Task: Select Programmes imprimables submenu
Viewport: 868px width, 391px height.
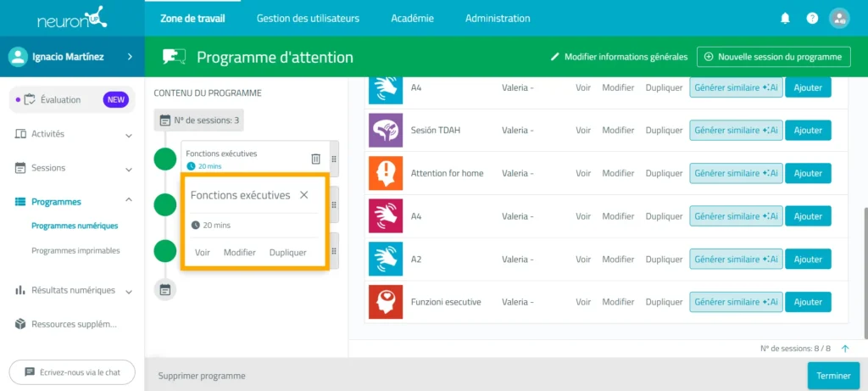Action: click(75, 250)
